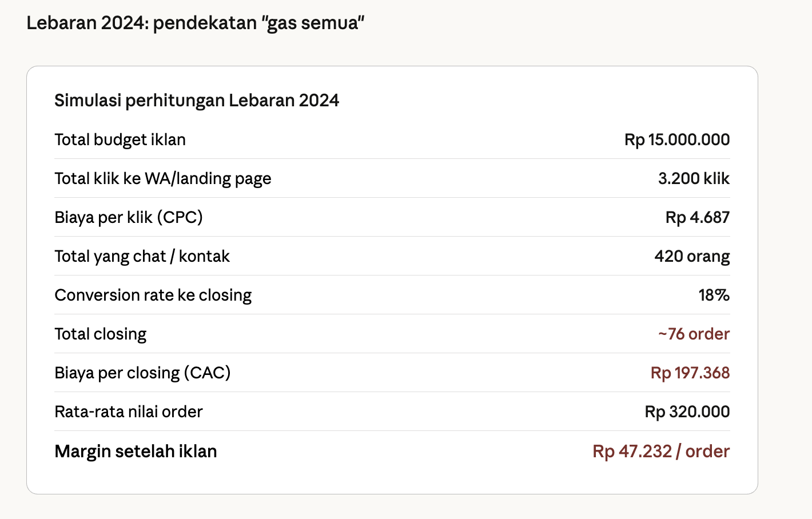
Task: Select the Total closing label
Action: coord(101,334)
